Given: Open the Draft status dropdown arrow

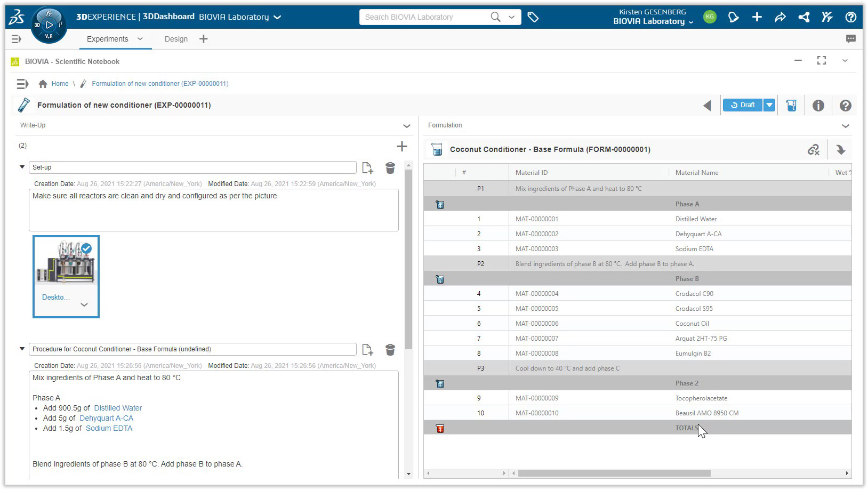Looking at the screenshot, I should 769,105.
